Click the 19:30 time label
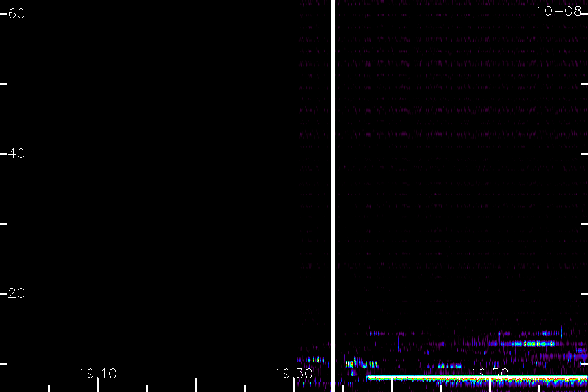Viewport: 588px width, 392px height. pos(293,374)
